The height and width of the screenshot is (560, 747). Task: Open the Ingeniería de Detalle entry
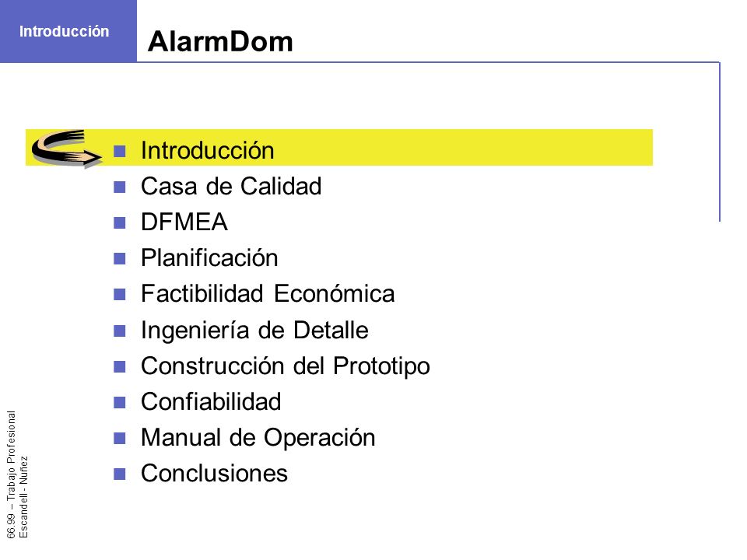click(x=255, y=330)
